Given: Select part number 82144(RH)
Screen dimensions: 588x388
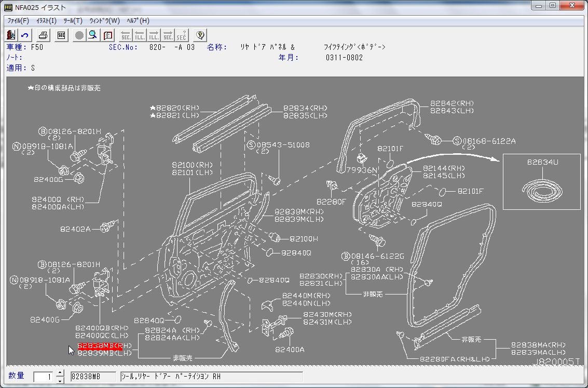Looking at the screenshot, I should click(x=444, y=168).
